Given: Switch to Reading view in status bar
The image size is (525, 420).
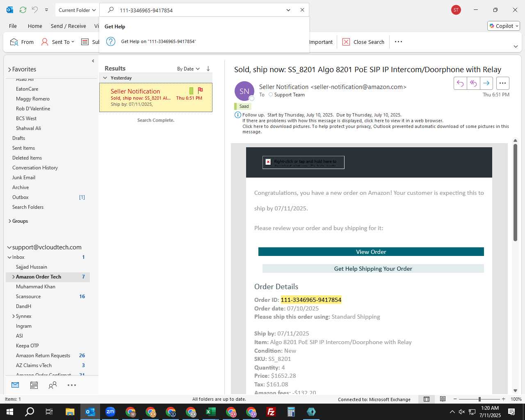Looking at the screenshot, I should click(x=443, y=399).
